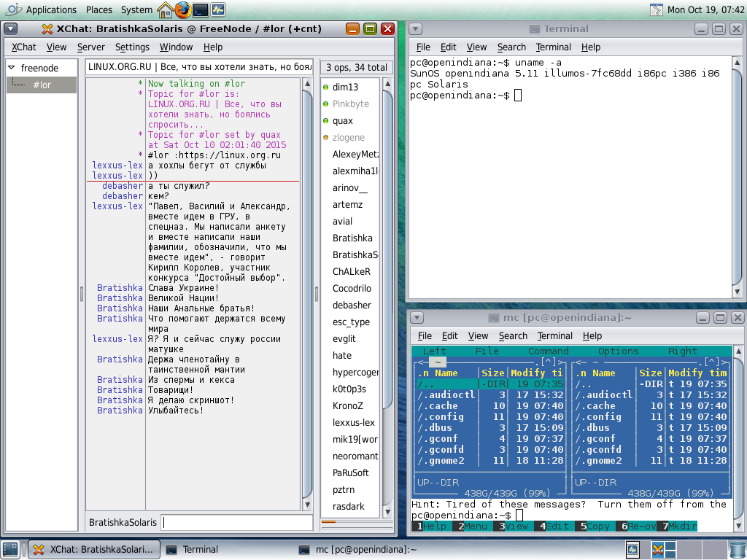
Task: Open Terminal menu in mc window
Action: coord(555,335)
